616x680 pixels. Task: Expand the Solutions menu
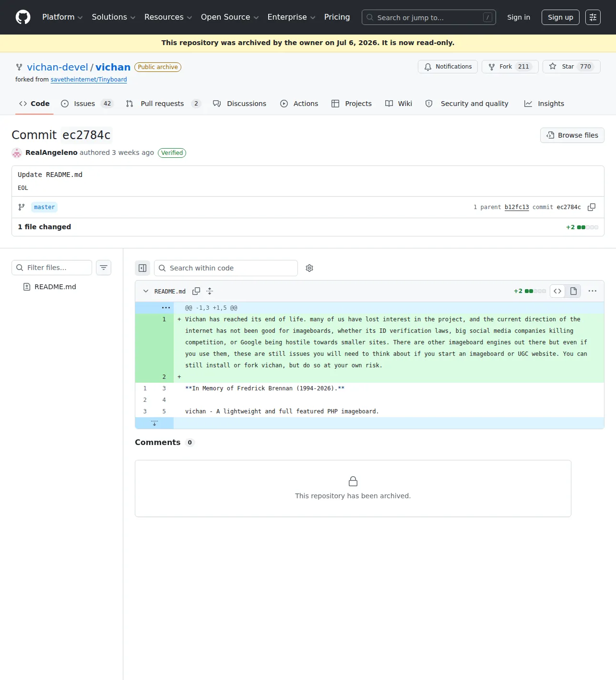coord(114,17)
